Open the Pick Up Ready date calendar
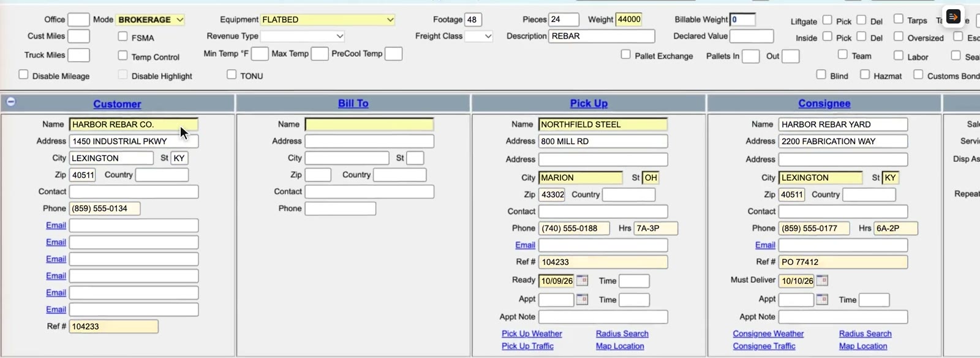The image size is (980, 358). click(x=582, y=281)
